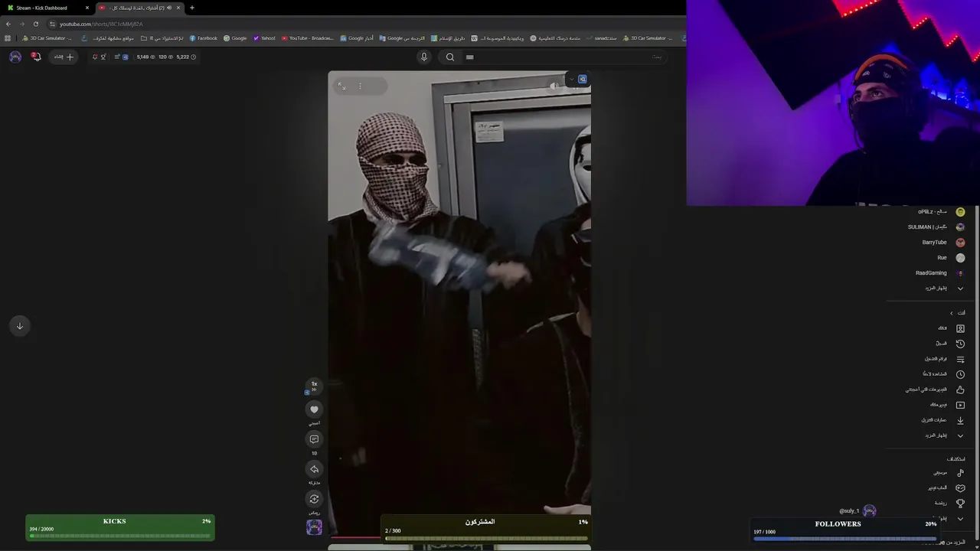Go forward in the browser
The width and height of the screenshot is (980, 551).
21,24
